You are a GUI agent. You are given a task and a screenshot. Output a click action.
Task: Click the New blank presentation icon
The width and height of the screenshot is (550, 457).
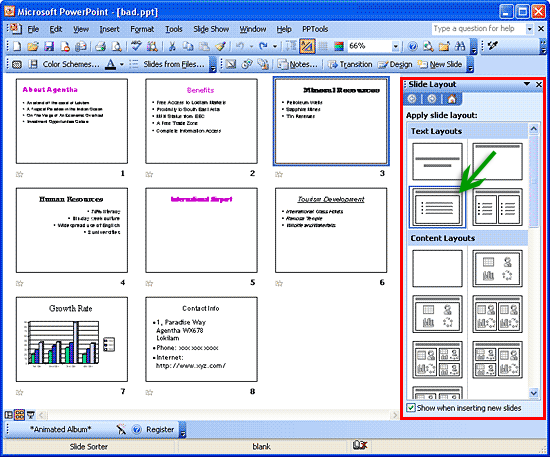coord(17,46)
